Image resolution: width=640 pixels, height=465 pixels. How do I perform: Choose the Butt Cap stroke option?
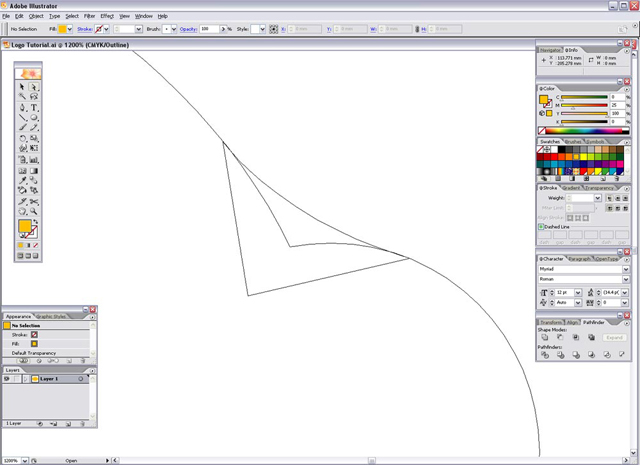point(609,198)
